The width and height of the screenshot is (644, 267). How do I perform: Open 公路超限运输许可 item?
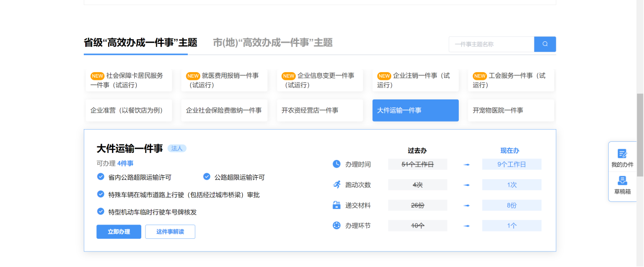click(x=239, y=177)
